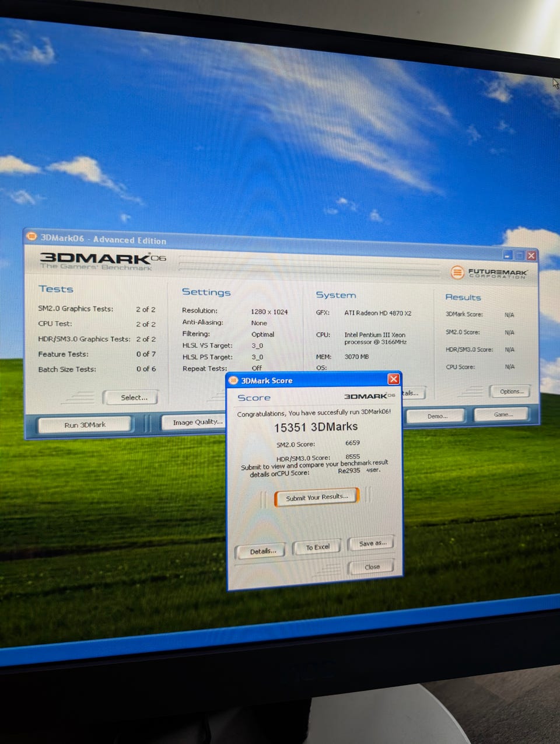This screenshot has width=560, height=744.
Task: Click the 'Repeat Tests:' Off value
Action: tap(257, 368)
